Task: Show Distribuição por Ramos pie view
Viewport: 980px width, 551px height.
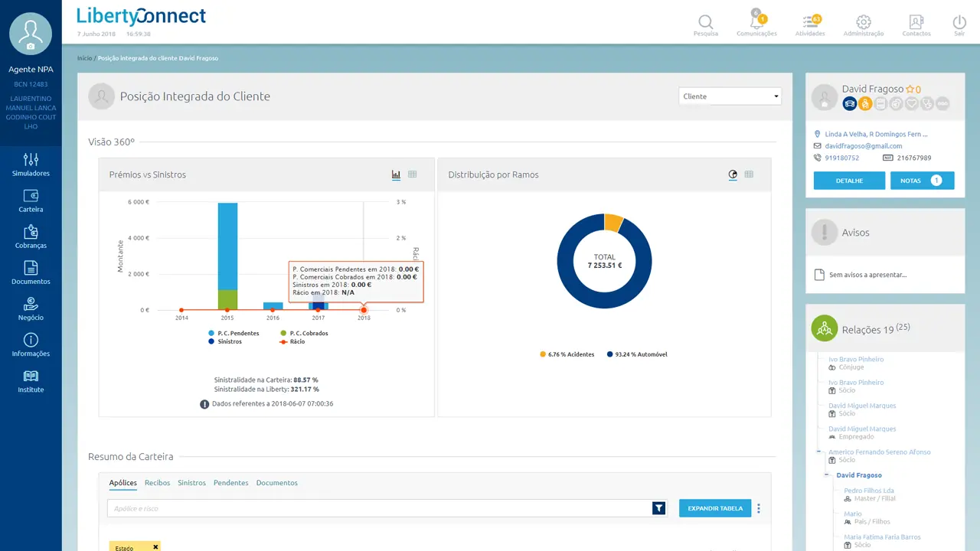Action: [x=733, y=174]
